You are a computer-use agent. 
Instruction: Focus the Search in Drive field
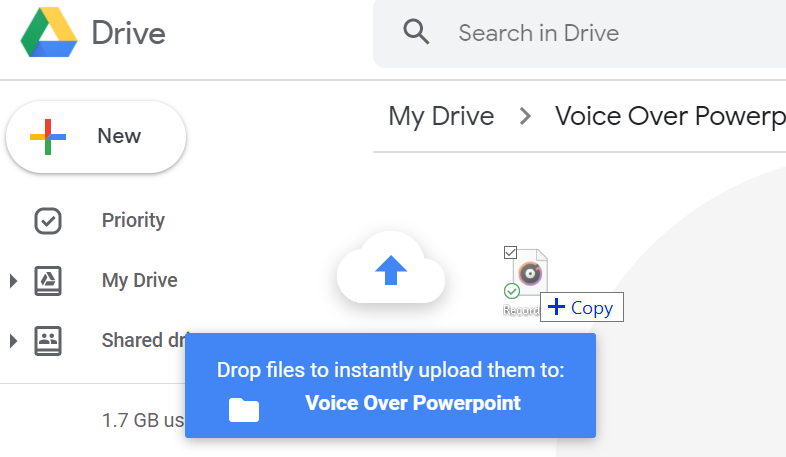click(579, 34)
